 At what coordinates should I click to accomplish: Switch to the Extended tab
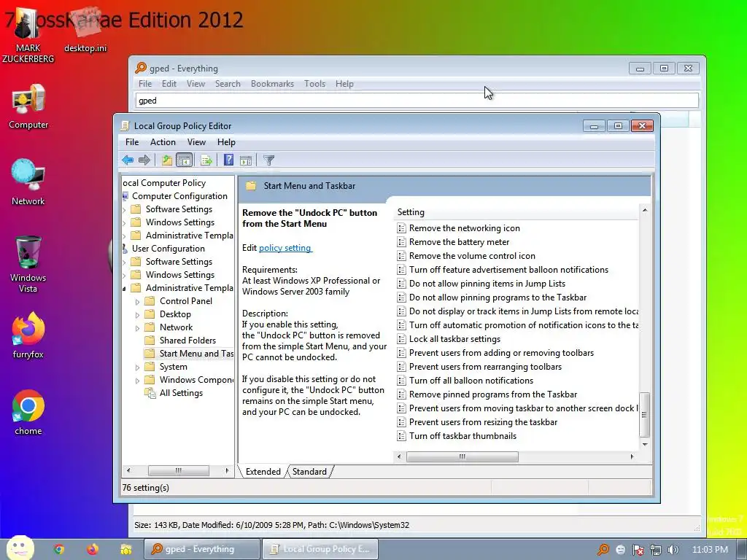click(x=263, y=472)
